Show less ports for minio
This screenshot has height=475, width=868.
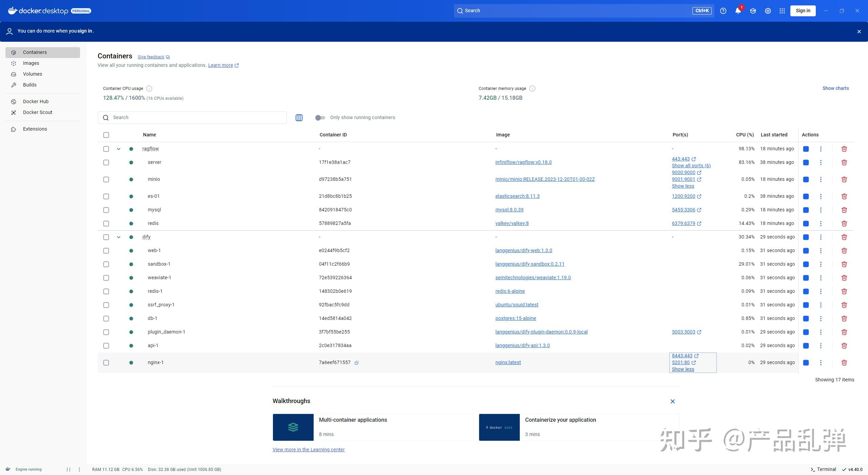683,186
